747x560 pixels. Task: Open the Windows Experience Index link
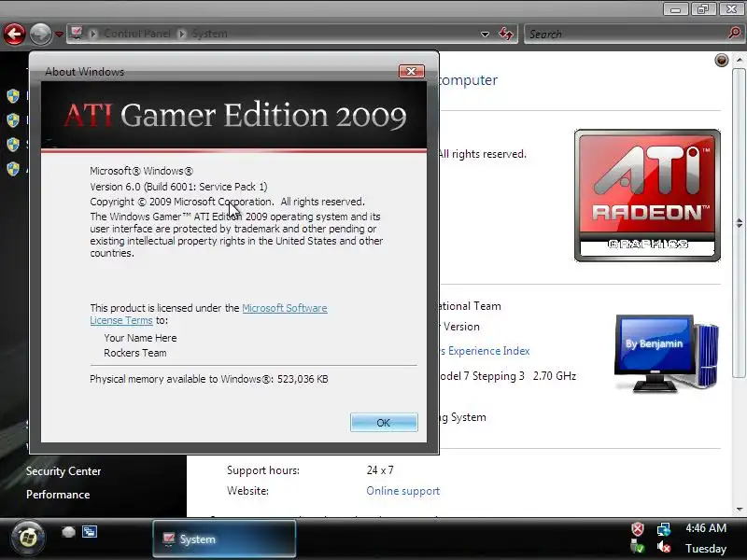(485, 351)
